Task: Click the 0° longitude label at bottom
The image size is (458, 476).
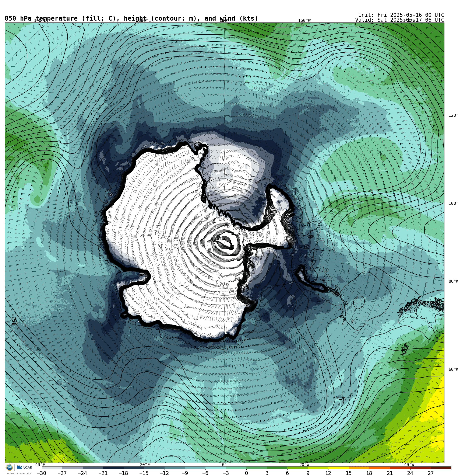Action: (x=224, y=465)
